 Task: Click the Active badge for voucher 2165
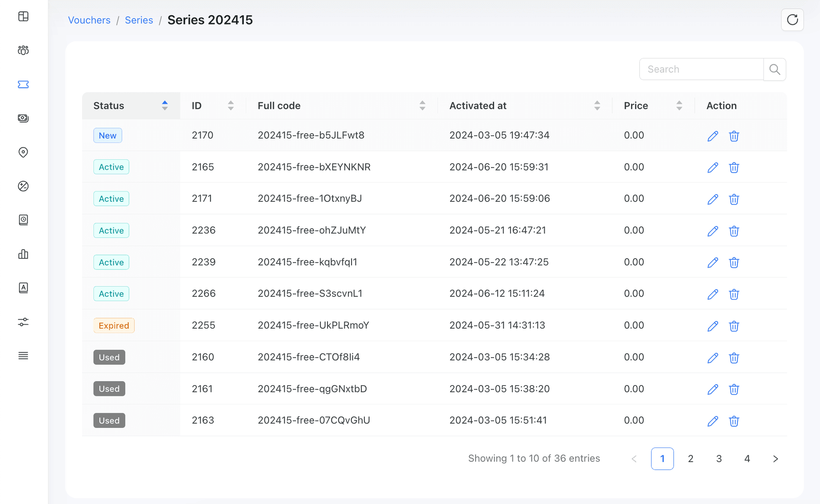[x=111, y=167]
